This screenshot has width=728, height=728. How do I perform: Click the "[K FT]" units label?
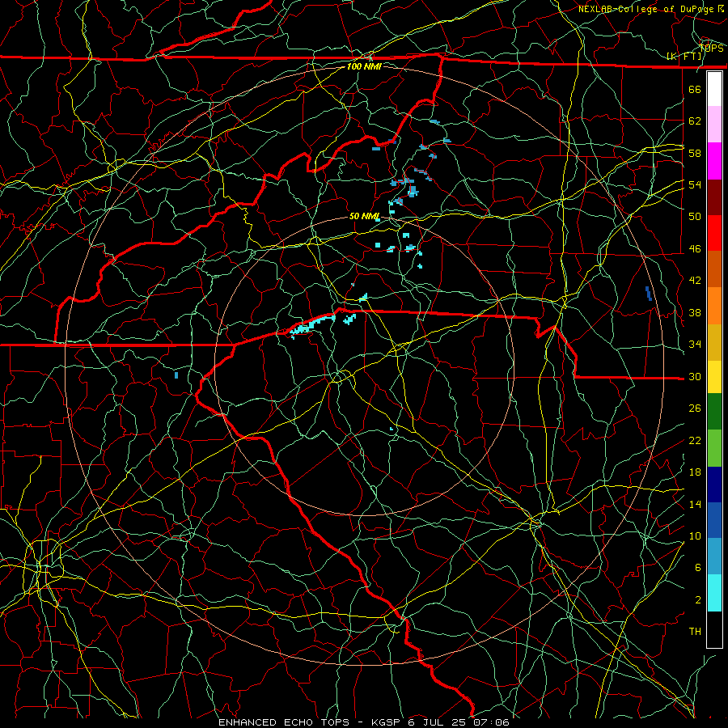pyautogui.click(x=684, y=57)
